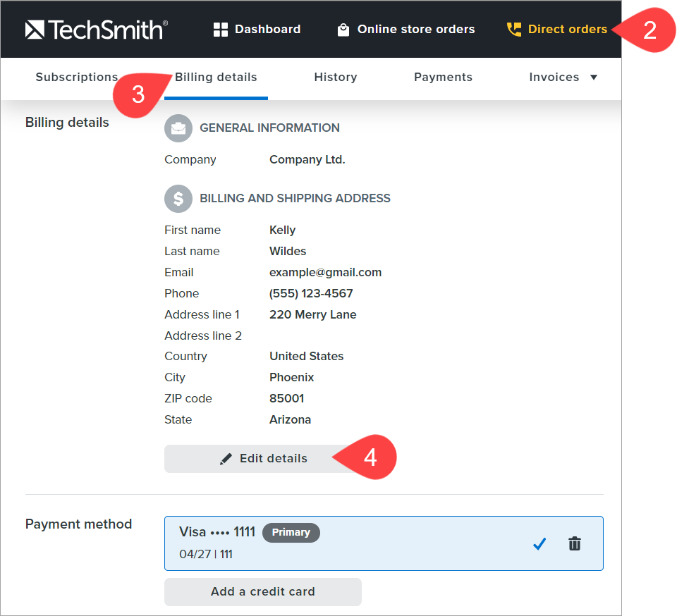Select the Billing details tab
677x616 pixels.
pyautogui.click(x=216, y=78)
